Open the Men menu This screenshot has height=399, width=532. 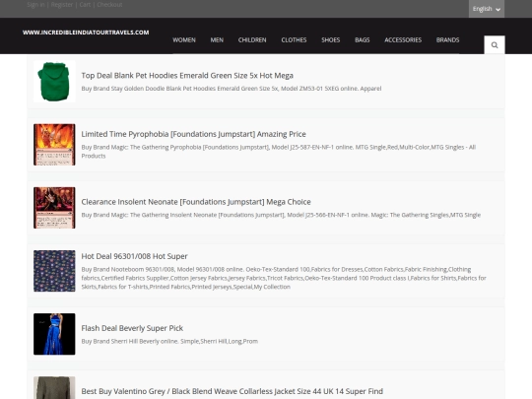click(217, 40)
